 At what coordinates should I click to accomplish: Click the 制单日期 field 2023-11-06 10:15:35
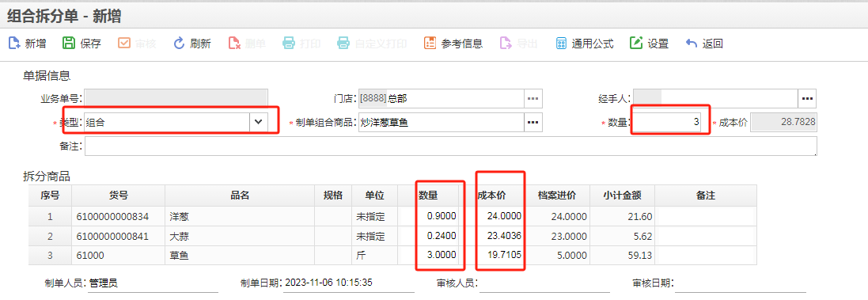349,283
